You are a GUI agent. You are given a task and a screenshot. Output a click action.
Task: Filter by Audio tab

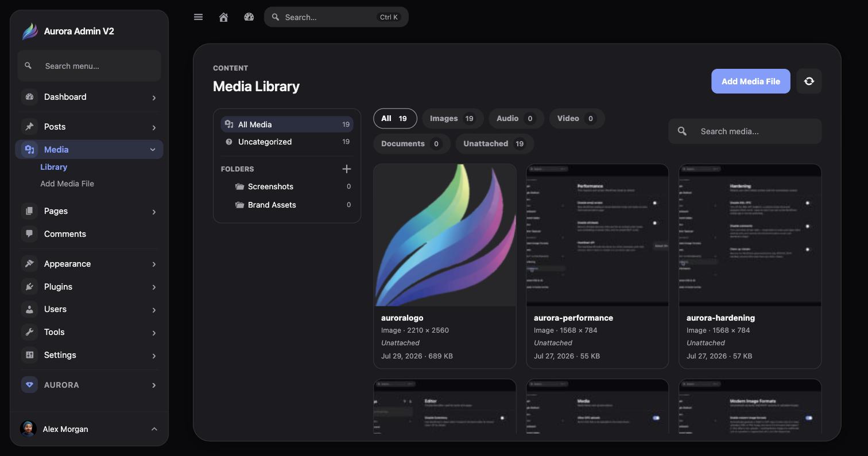pos(516,119)
